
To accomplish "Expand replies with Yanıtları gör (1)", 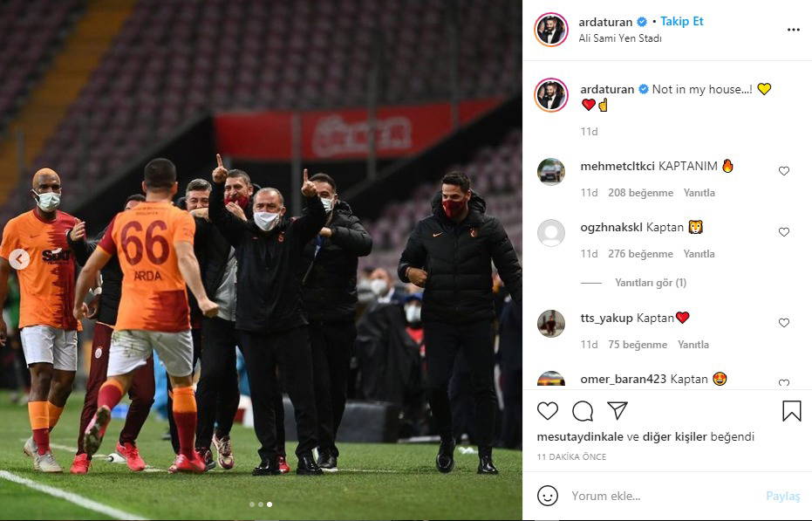I will click(651, 283).
